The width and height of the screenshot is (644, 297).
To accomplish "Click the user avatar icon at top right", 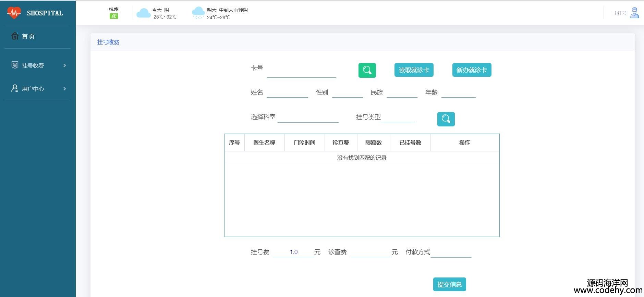I will 634,13.
